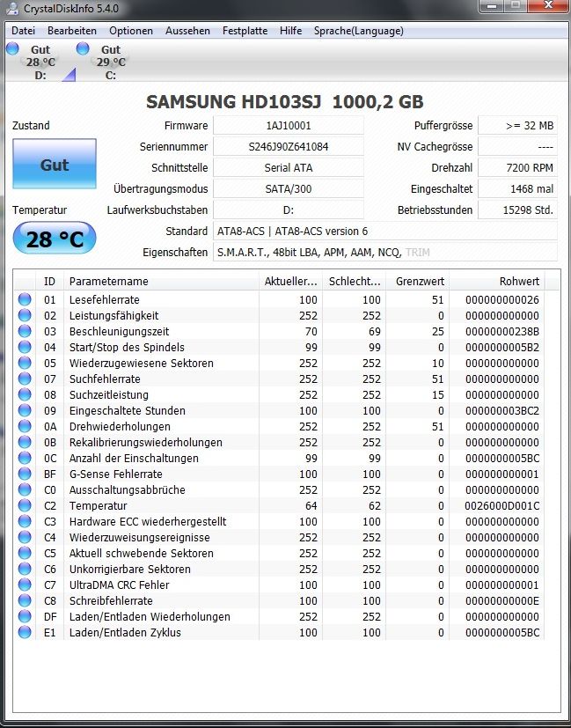Screen dimensions: 571x728
Task: Click status orb for Suchzeitleistung row
Action: [x=25, y=394]
